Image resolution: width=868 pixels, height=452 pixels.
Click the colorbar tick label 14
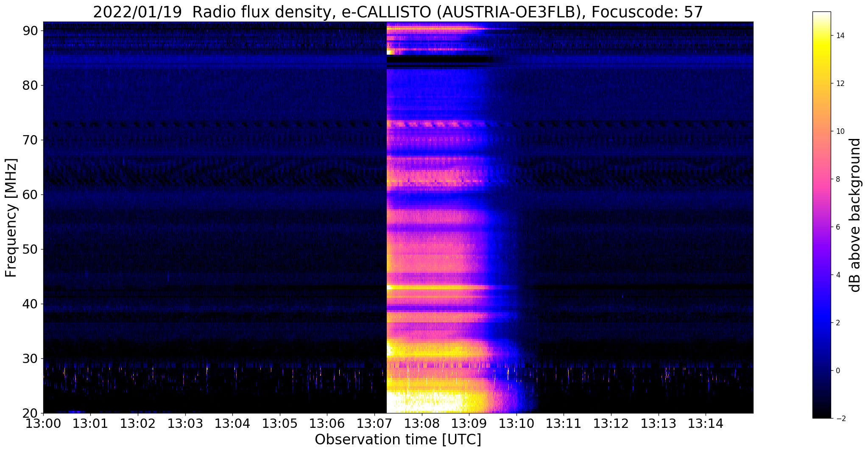839,36
